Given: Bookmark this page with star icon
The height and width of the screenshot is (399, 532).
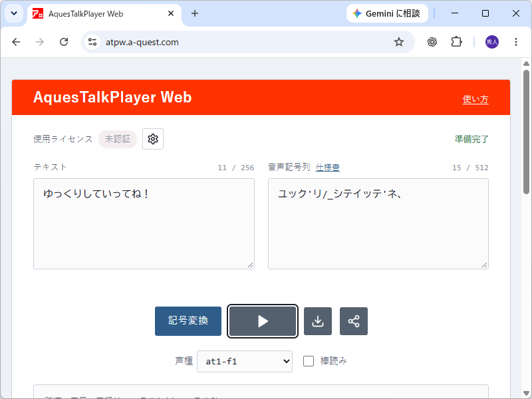Looking at the screenshot, I should [x=399, y=42].
